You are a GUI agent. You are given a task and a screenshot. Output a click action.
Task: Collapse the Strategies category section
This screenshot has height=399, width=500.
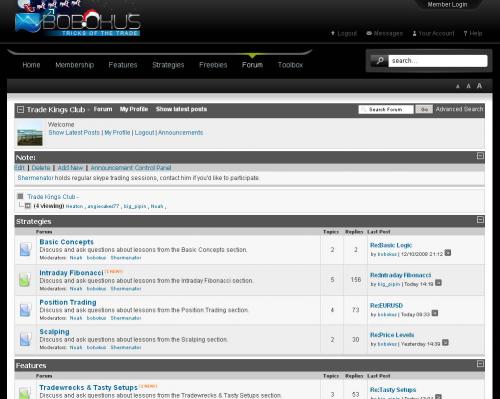[480, 219]
